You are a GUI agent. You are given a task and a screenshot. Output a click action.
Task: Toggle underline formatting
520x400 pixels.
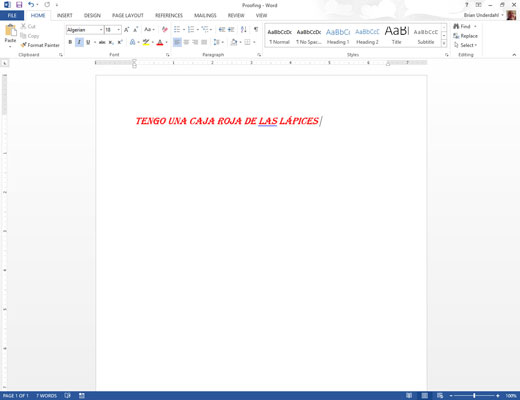(88, 42)
